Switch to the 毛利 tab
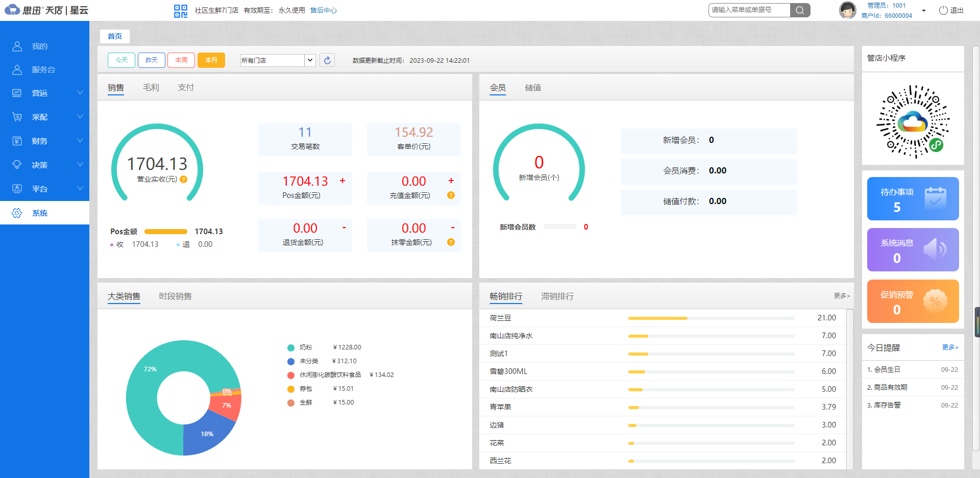Viewport: 980px width, 478px height. (x=151, y=87)
